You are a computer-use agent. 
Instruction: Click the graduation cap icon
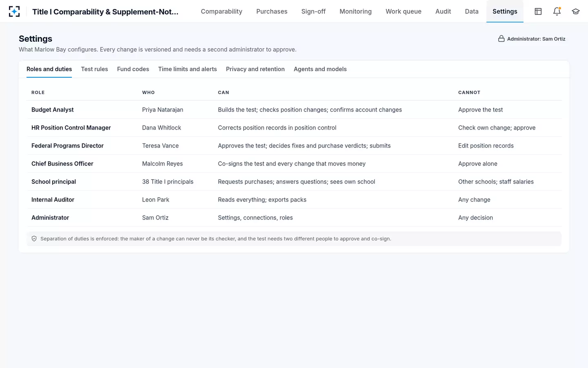click(576, 11)
